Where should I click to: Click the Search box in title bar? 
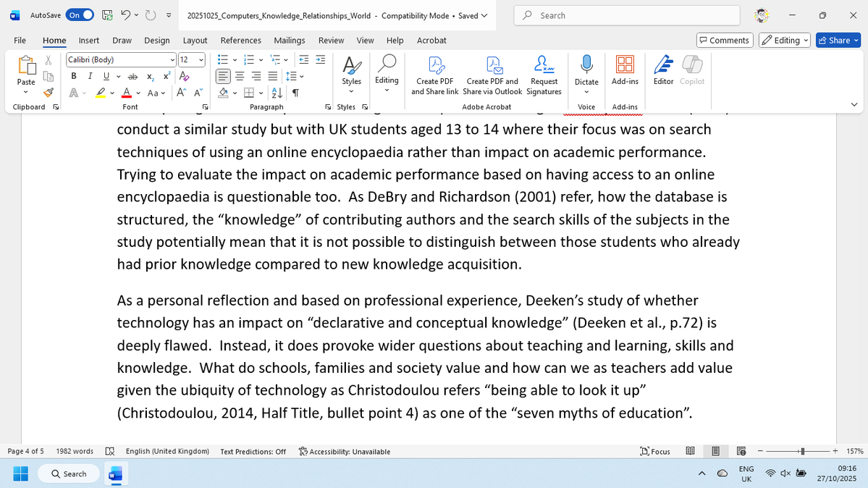[627, 15]
